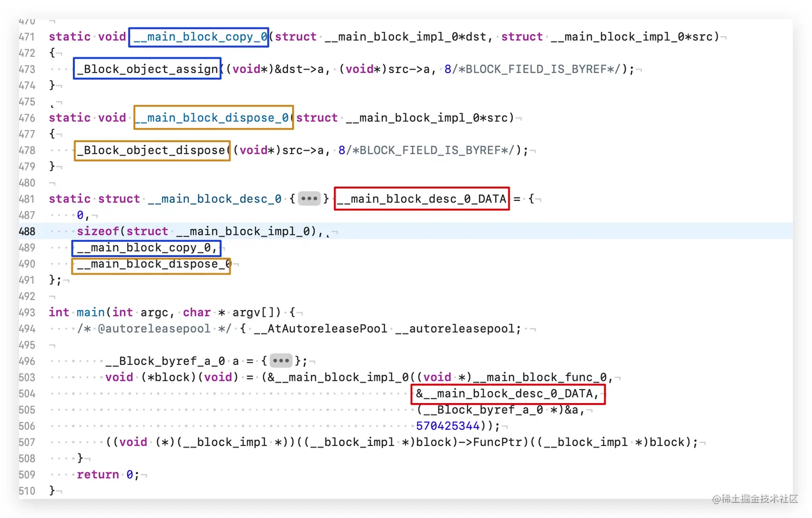Click __autoreleasepool variable on line 494
The image size is (812, 518).
tap(455, 328)
